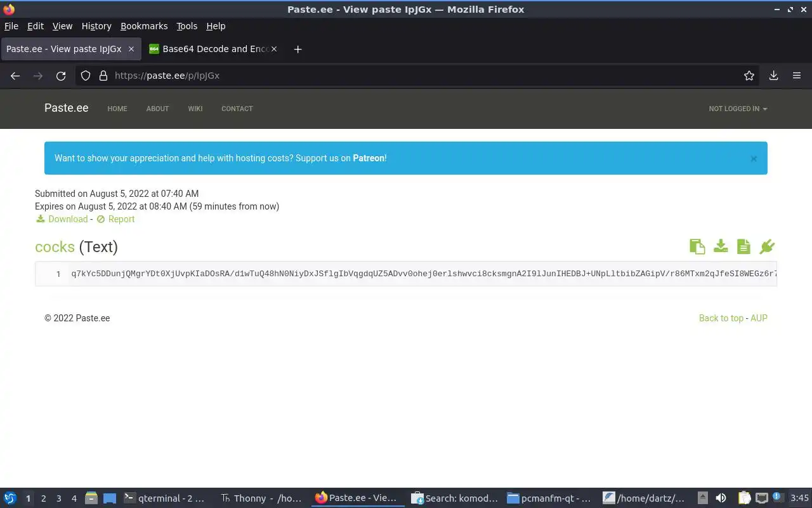Switch to Base64 Decode and Encode tab

tap(213, 49)
